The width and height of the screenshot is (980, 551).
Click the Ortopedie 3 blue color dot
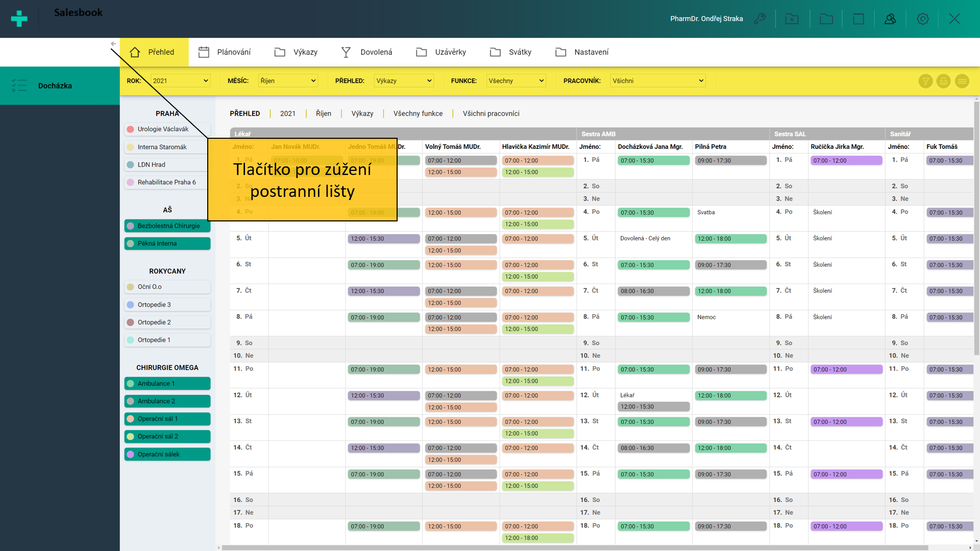tap(130, 305)
